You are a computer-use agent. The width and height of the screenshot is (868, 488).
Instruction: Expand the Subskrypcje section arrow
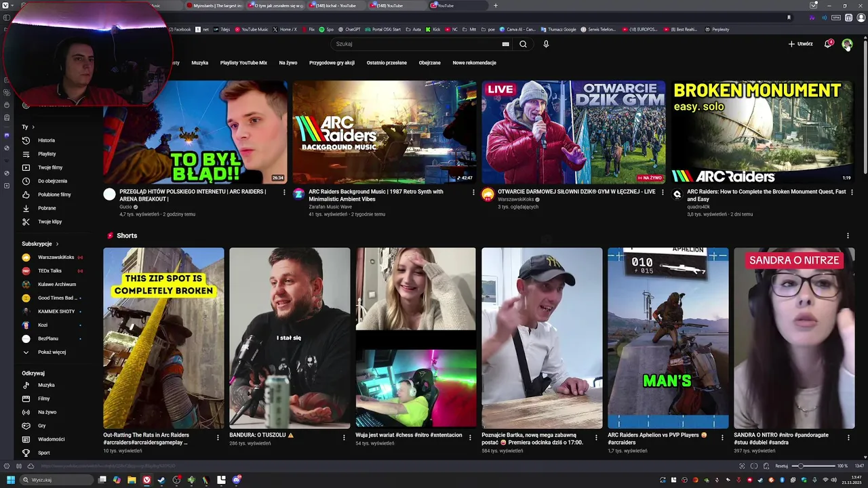point(57,244)
